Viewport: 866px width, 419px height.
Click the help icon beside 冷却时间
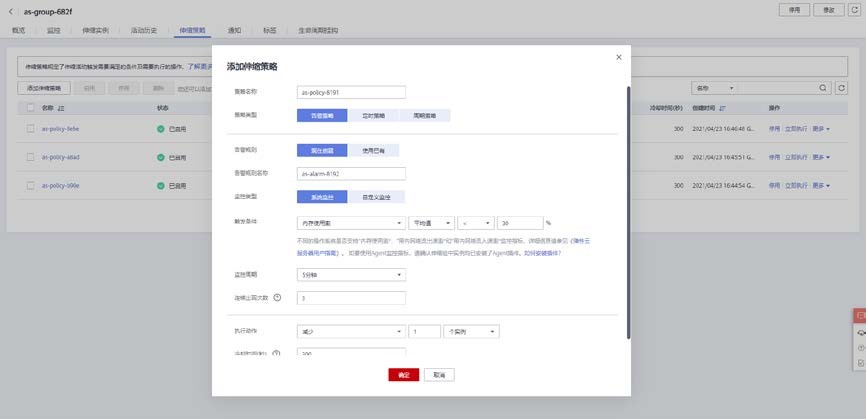[x=276, y=353]
